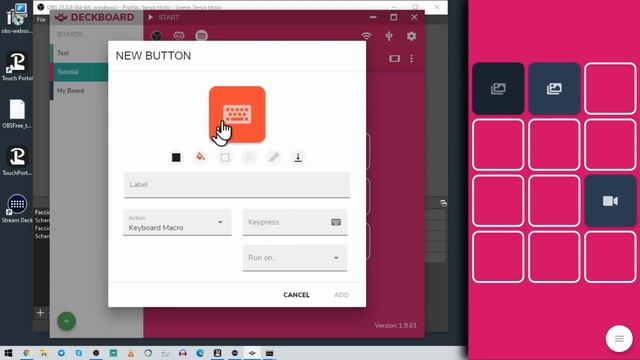Tap the blue image button on deck
The image size is (640, 360).
[x=554, y=89]
